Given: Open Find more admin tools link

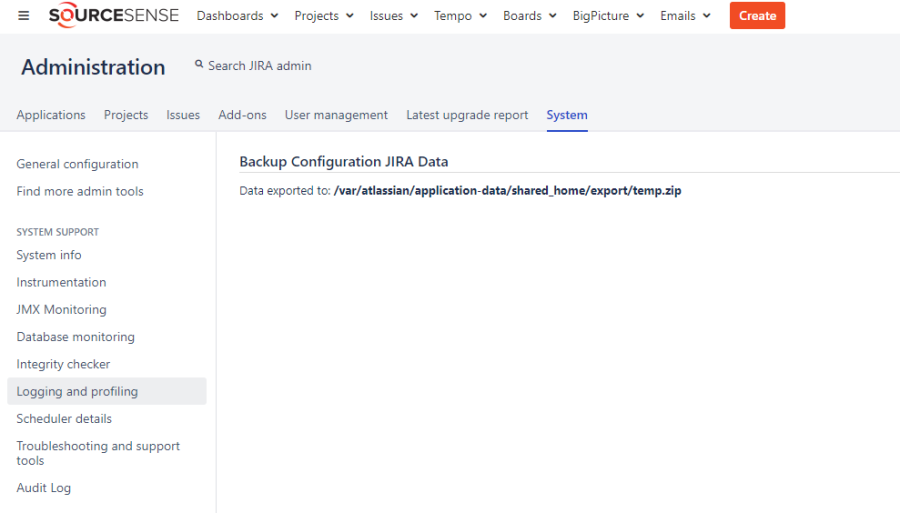Looking at the screenshot, I should pos(80,191).
